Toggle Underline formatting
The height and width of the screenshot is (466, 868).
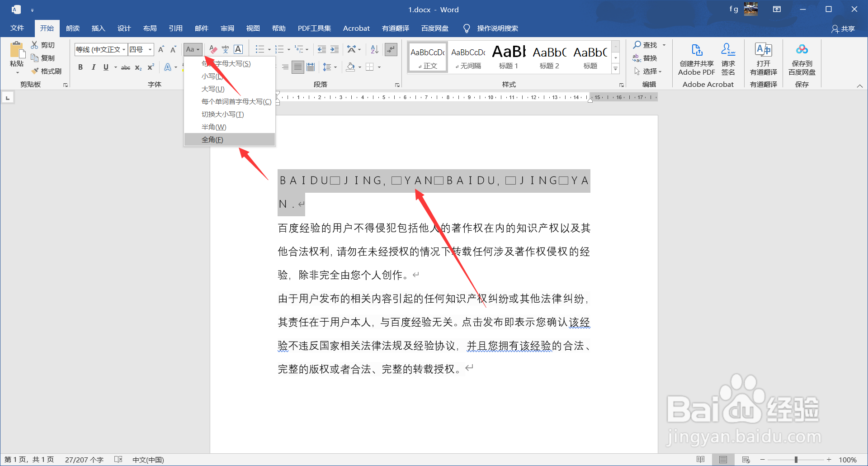pyautogui.click(x=106, y=67)
